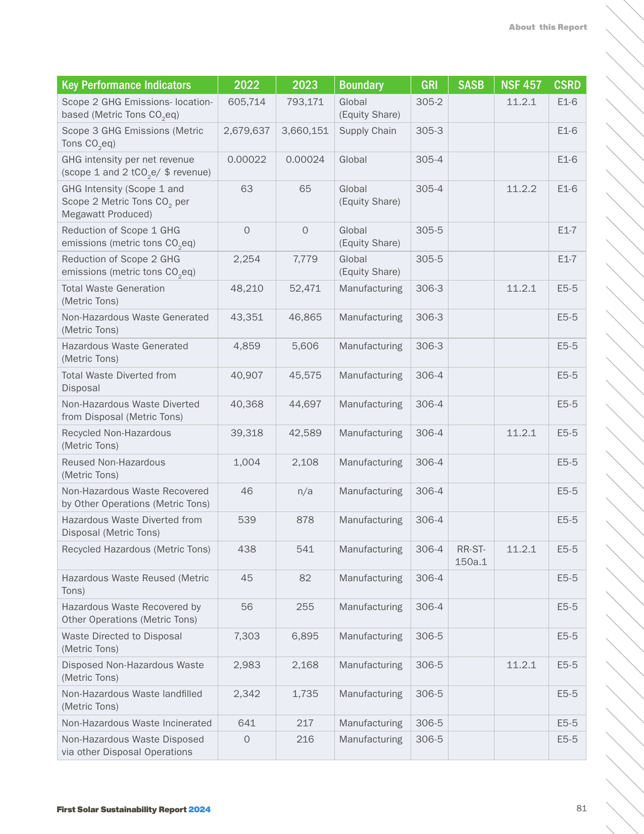Select the Reused Non-Hazardous row label

point(114,469)
